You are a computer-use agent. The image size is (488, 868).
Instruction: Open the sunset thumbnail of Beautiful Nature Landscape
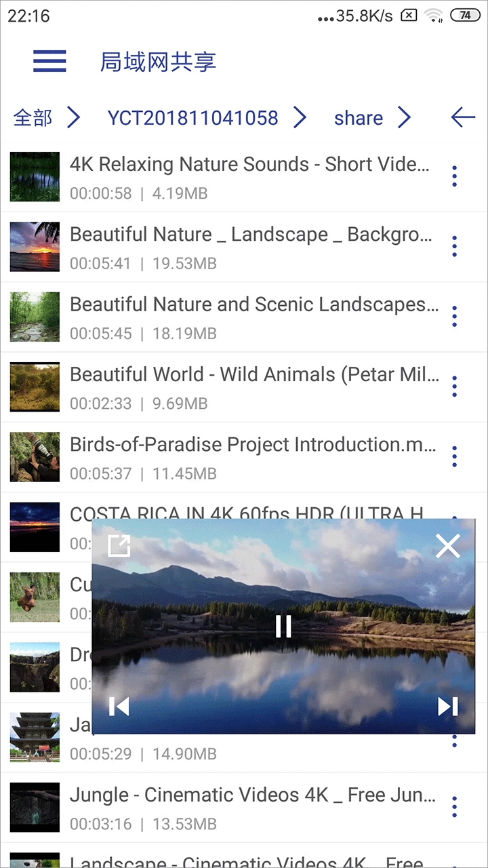[x=35, y=247]
